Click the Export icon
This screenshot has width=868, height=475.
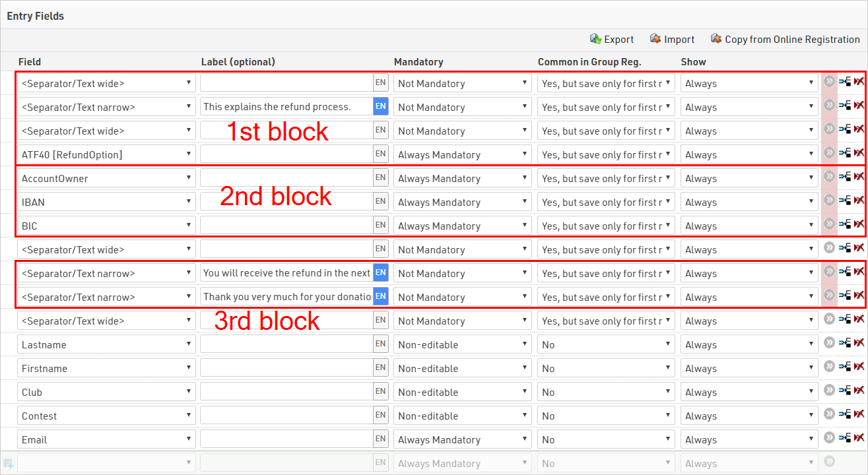[x=595, y=39]
